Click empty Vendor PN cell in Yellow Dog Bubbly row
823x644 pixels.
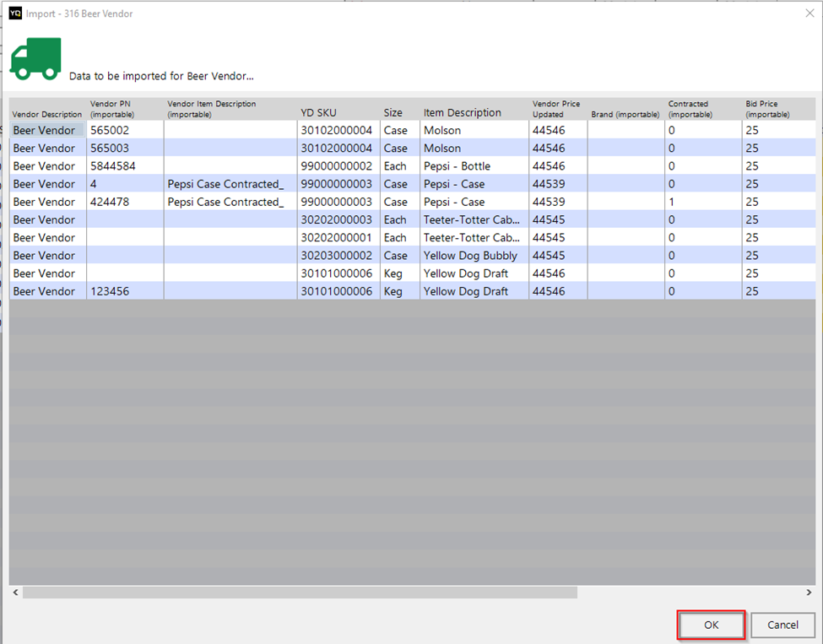[x=125, y=256]
